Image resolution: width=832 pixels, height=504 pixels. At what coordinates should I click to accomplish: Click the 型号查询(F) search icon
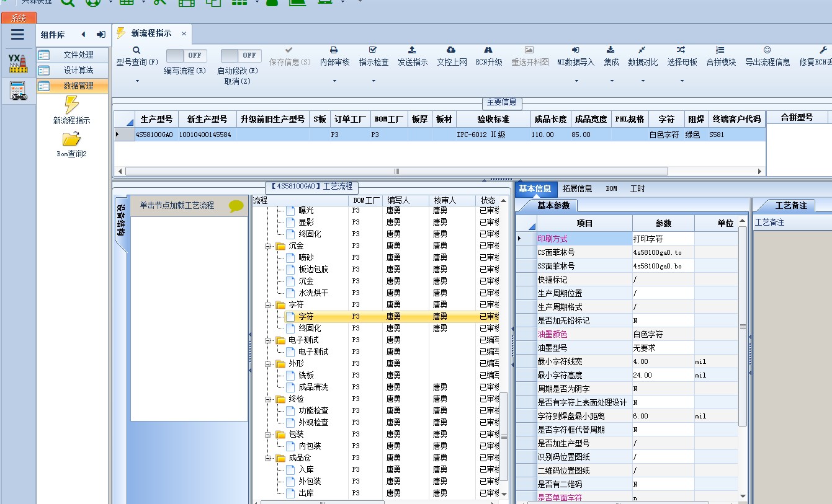click(x=136, y=50)
